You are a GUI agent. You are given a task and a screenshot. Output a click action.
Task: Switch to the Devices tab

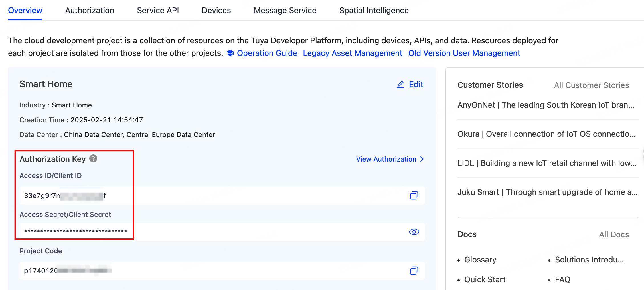[216, 10]
